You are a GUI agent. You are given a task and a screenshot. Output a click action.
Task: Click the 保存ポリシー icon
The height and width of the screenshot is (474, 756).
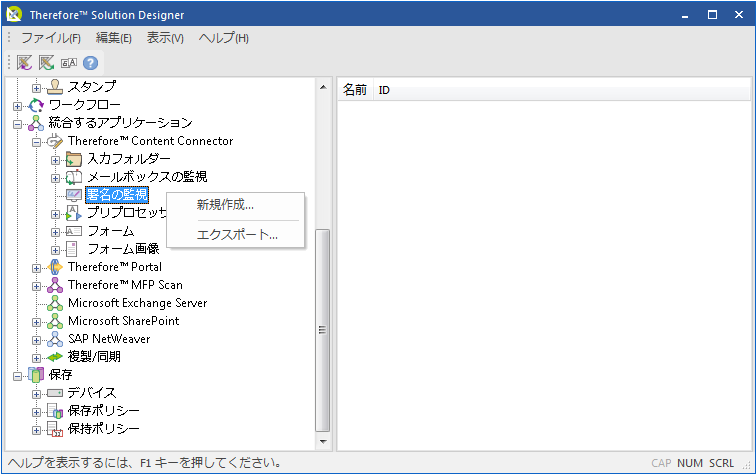[55, 411]
